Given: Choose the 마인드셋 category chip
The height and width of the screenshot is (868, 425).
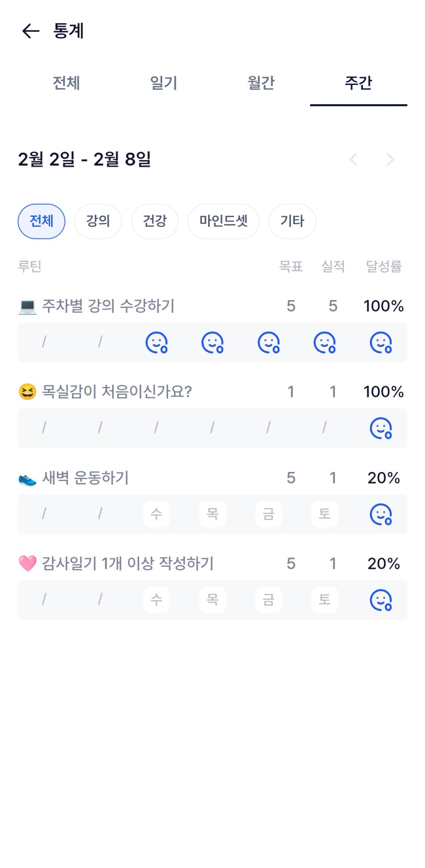Looking at the screenshot, I should point(223,221).
